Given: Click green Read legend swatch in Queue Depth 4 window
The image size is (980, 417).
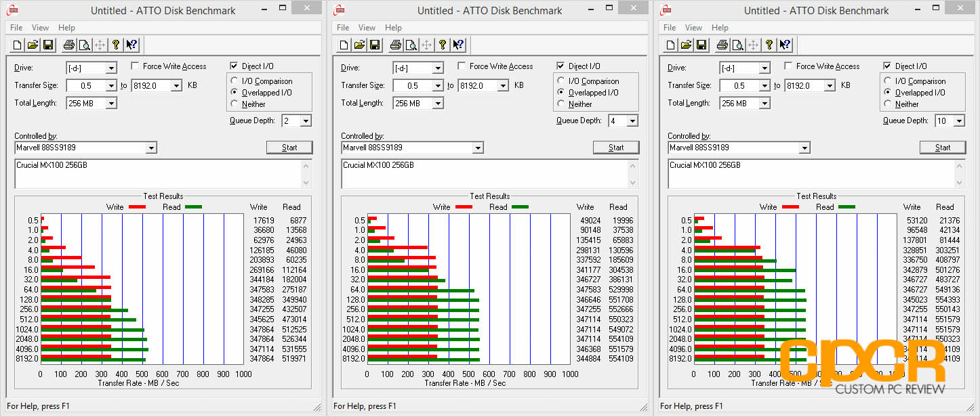Looking at the screenshot, I should tap(520, 207).
